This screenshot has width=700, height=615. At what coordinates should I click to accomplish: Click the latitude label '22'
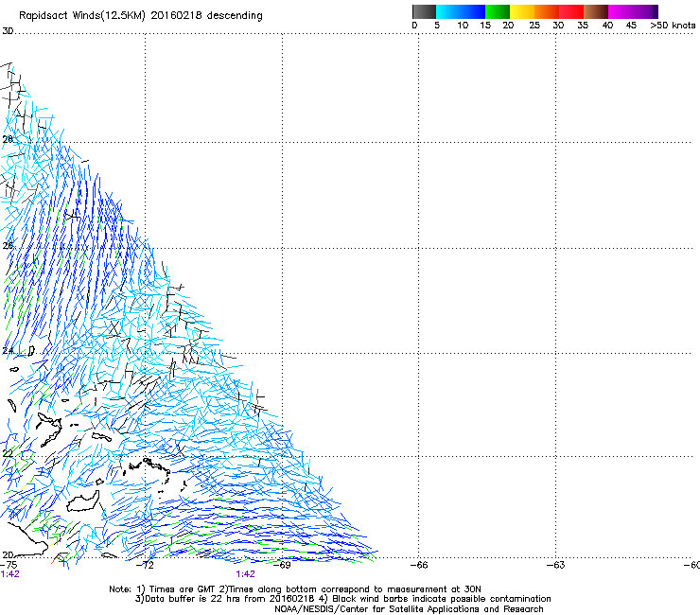click(8, 454)
